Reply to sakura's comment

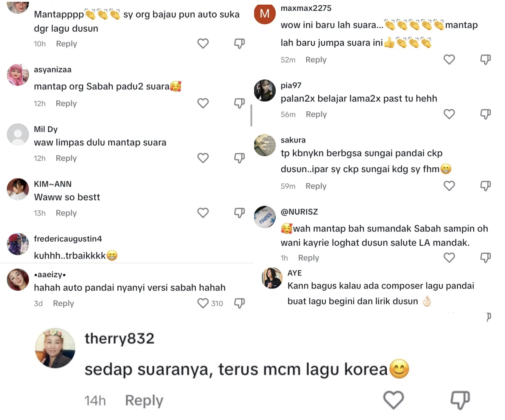tap(316, 186)
